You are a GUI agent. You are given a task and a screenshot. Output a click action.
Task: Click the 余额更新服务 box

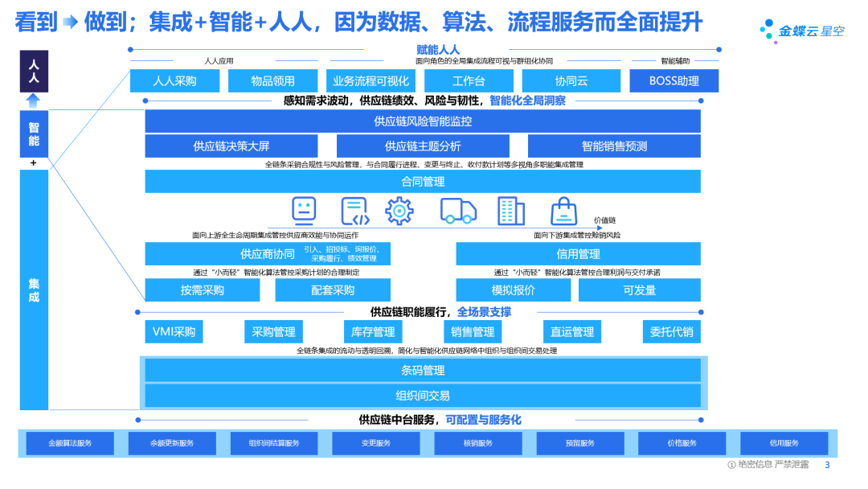(x=172, y=443)
